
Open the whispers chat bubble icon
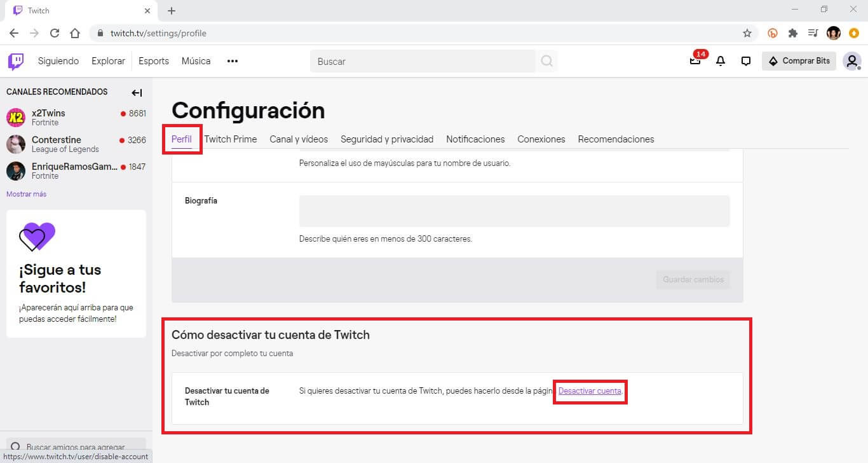click(746, 61)
